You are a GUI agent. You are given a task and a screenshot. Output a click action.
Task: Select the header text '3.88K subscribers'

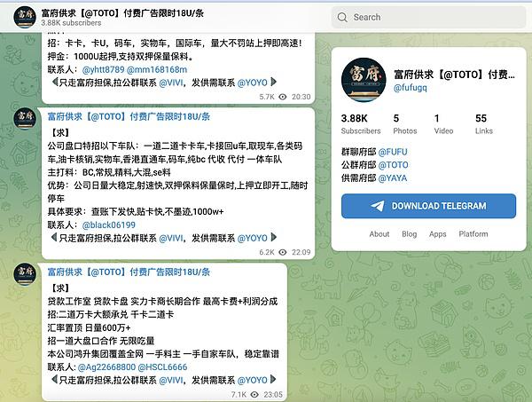71,23
